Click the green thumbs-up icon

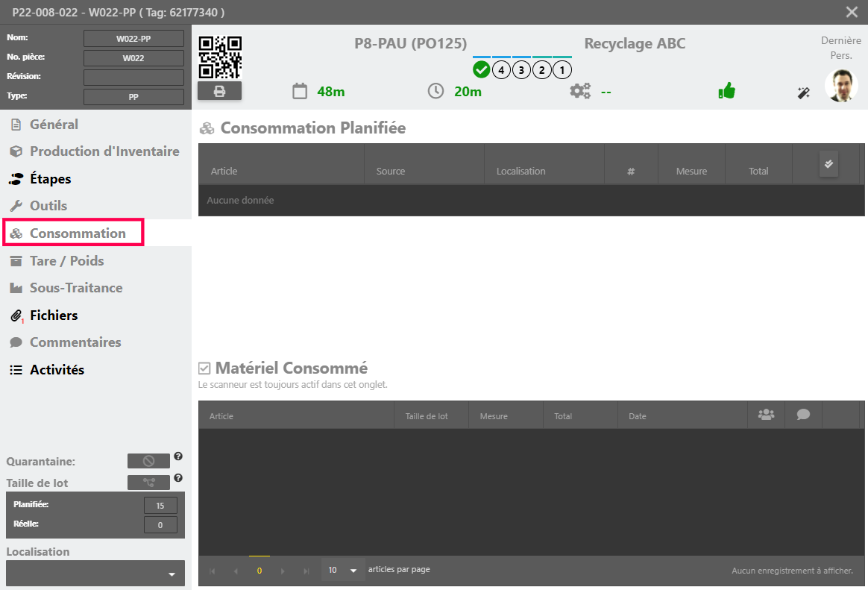click(x=726, y=91)
